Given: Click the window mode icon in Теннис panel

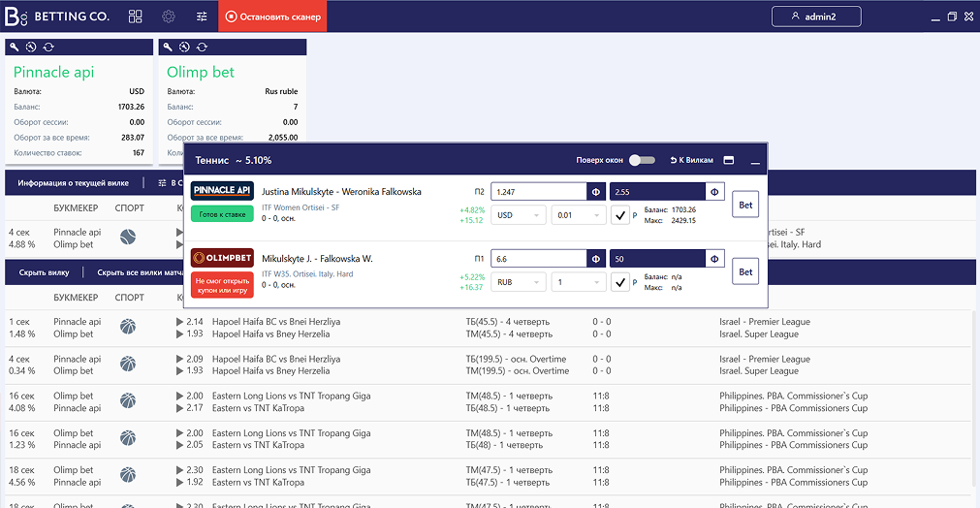Looking at the screenshot, I should 729,160.
